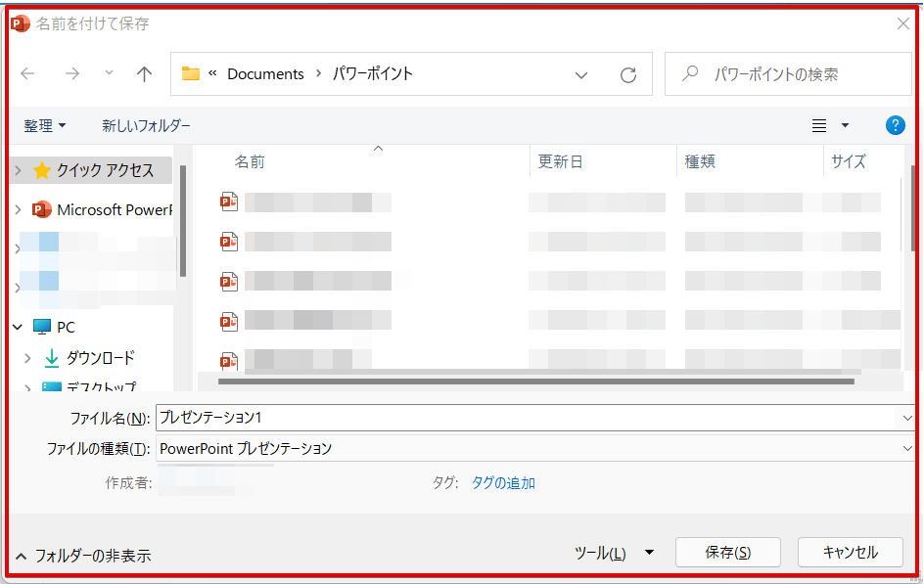
Task: Open the 整理 menu
Action: (45, 125)
